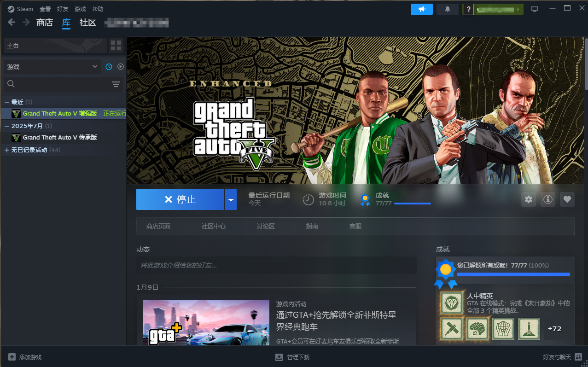
Task: Expand the launch options arrow beside 停止
Action: click(231, 199)
